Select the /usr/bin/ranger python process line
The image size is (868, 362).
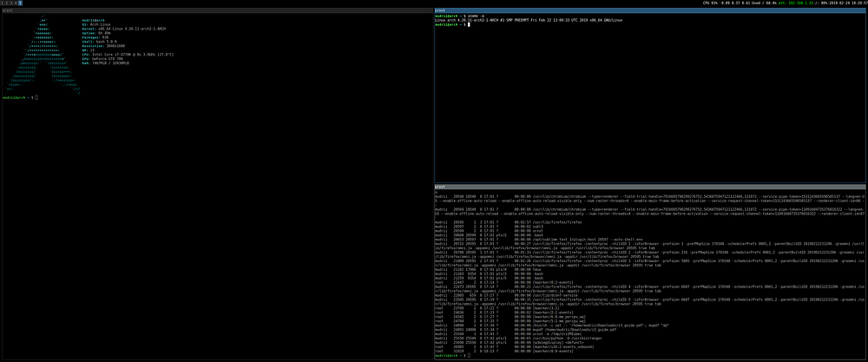(519, 339)
